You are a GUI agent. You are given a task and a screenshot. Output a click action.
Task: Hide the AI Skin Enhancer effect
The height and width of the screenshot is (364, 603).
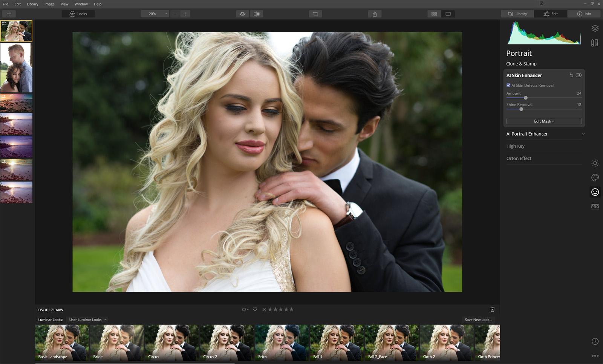tap(579, 75)
